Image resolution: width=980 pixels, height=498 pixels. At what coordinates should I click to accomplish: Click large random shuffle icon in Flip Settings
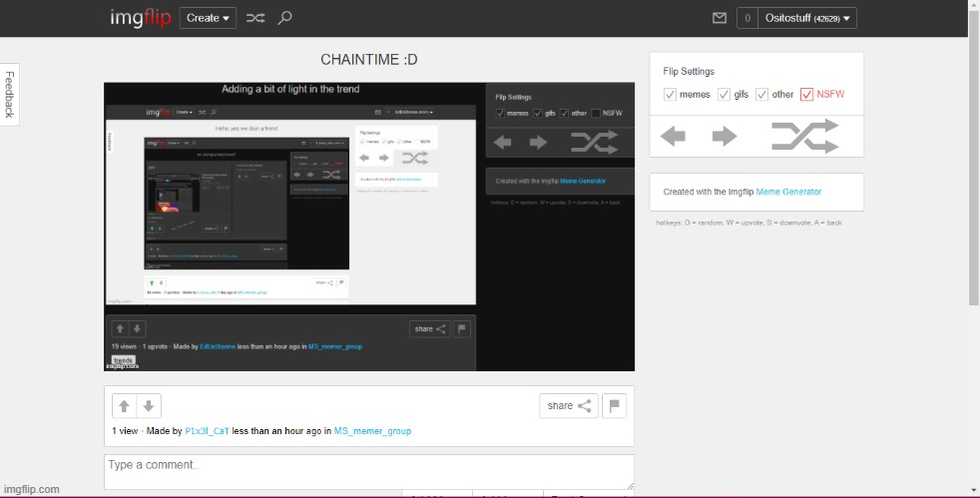tap(805, 136)
